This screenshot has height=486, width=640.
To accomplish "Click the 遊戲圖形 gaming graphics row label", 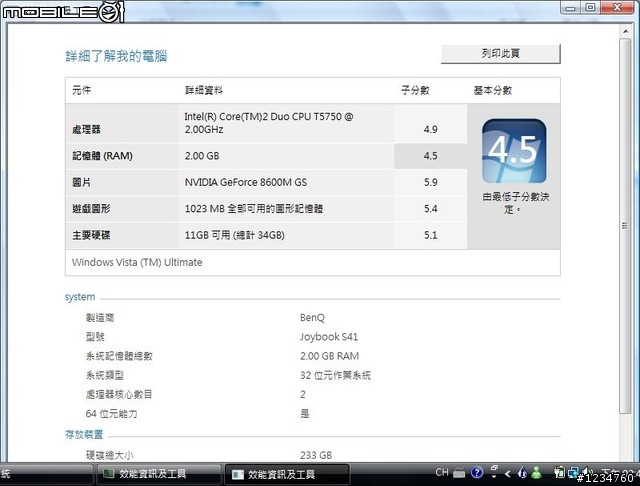I will click(91, 209).
